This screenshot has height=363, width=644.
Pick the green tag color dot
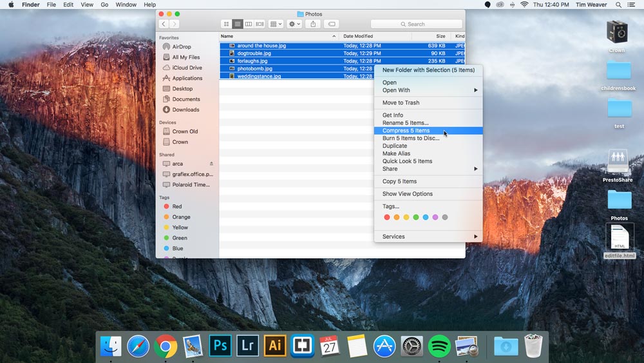416,217
